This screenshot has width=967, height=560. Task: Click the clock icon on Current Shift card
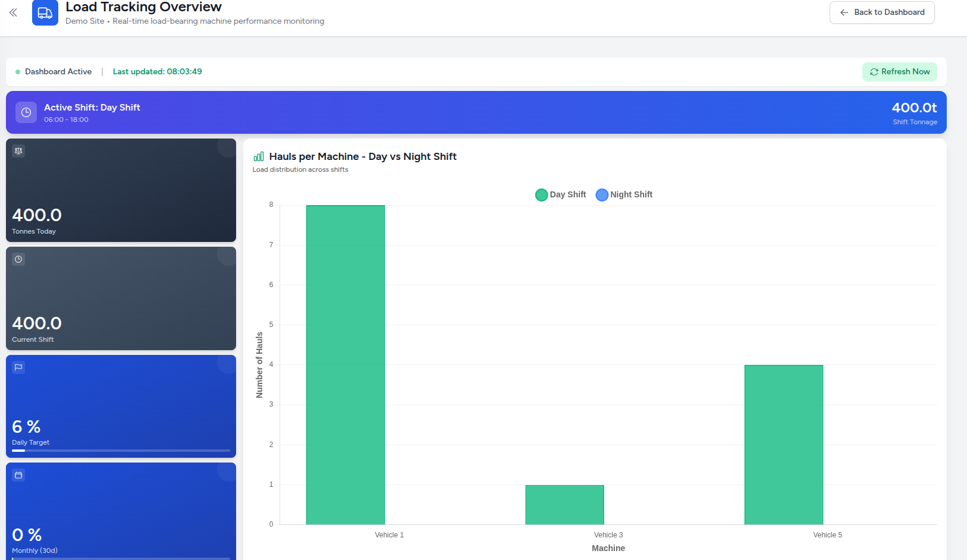pyautogui.click(x=18, y=259)
